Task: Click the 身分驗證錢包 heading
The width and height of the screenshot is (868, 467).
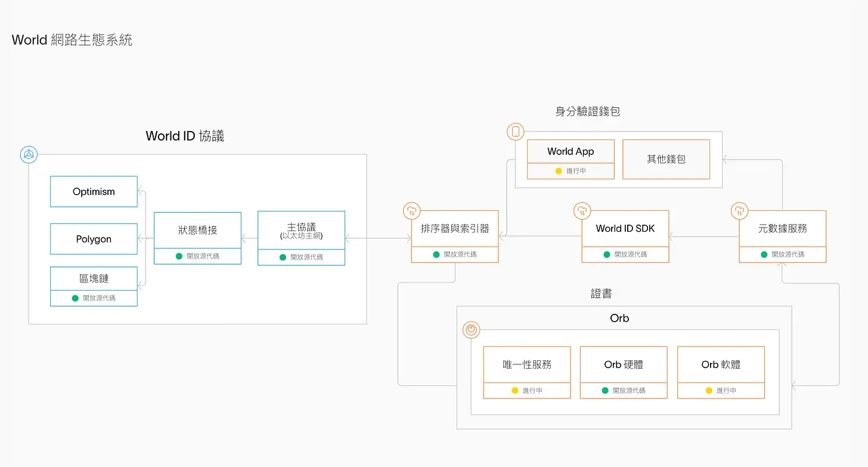Action: (x=588, y=111)
